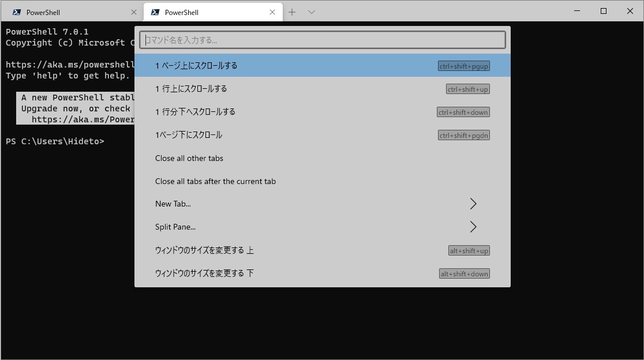
Task: Select ウィンドウのサイズを変更する 下 command
Action: pyautogui.click(x=205, y=273)
